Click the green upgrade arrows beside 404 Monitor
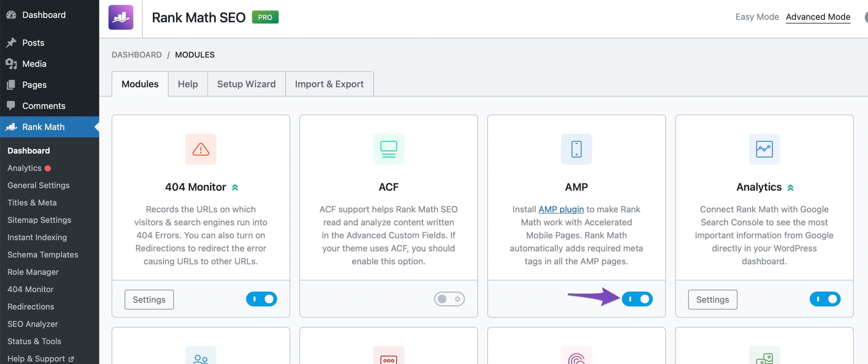 click(x=235, y=188)
